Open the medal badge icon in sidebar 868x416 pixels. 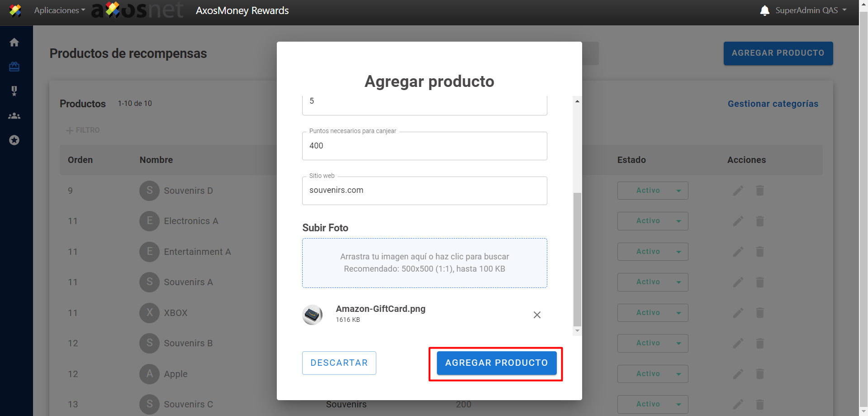14,91
